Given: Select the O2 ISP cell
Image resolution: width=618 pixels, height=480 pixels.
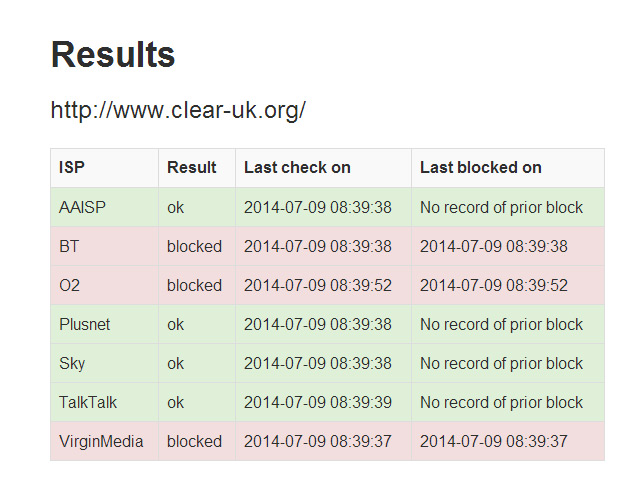Looking at the screenshot, I should tap(70, 286).
